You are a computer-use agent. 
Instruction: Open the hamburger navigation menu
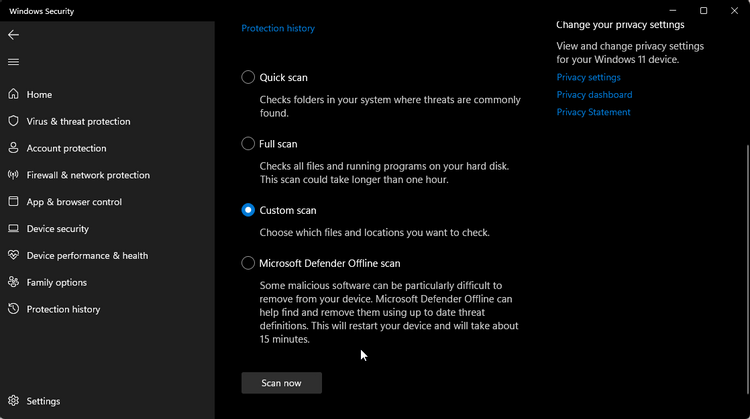click(13, 62)
